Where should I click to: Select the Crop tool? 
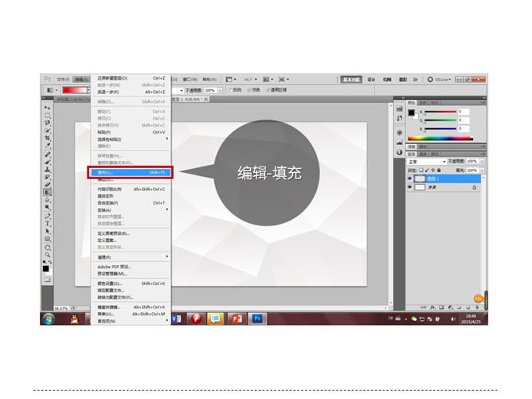pyautogui.click(x=48, y=139)
